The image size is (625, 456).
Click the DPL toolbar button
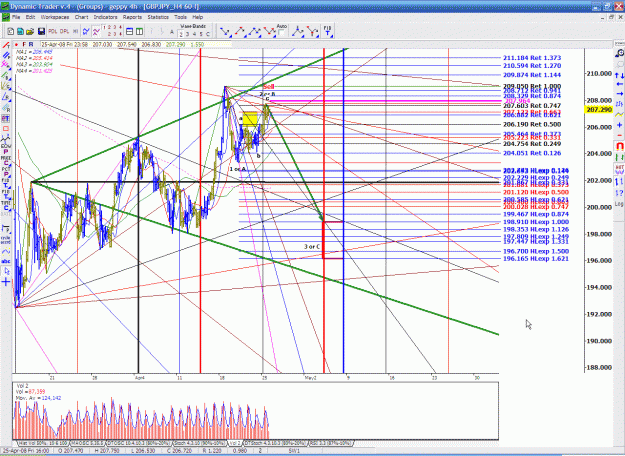pos(64,31)
